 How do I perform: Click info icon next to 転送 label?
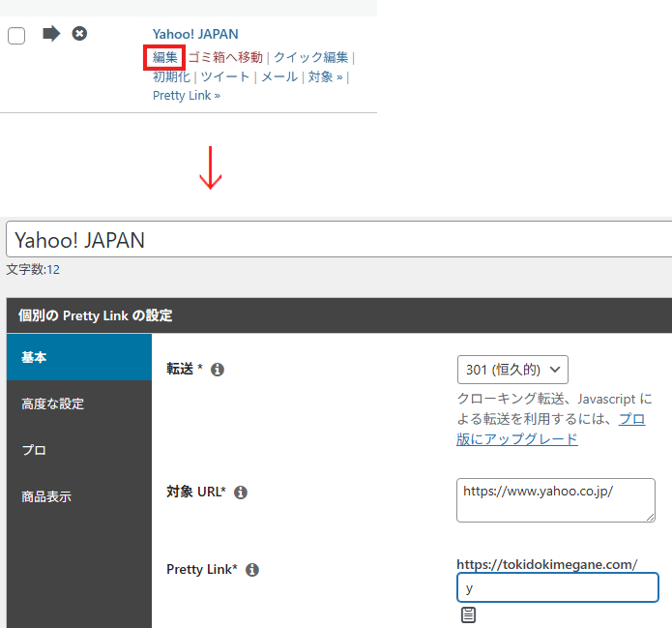point(218,370)
